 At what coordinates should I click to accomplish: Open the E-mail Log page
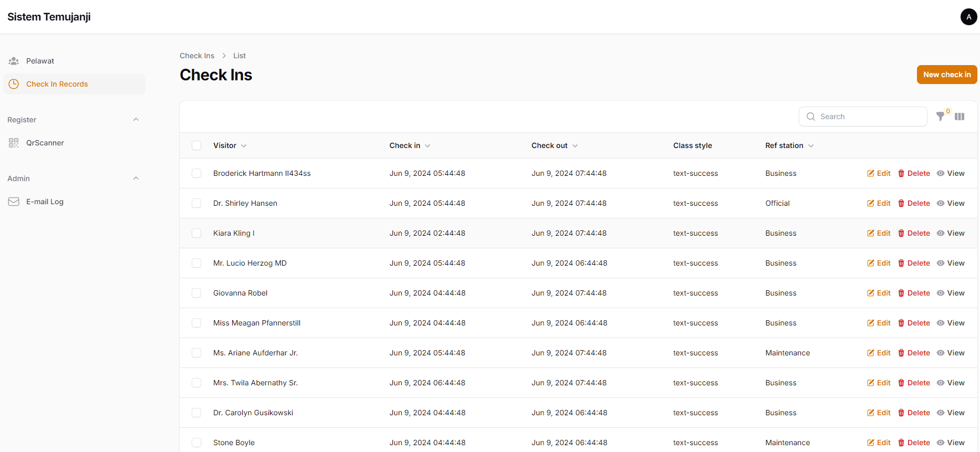75,202
